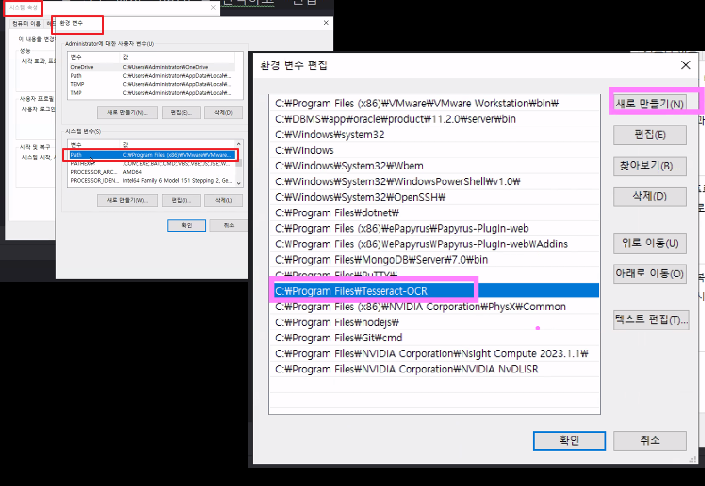Open the 컴퓨터 이름 tab in 시스템 속성

click(x=27, y=23)
